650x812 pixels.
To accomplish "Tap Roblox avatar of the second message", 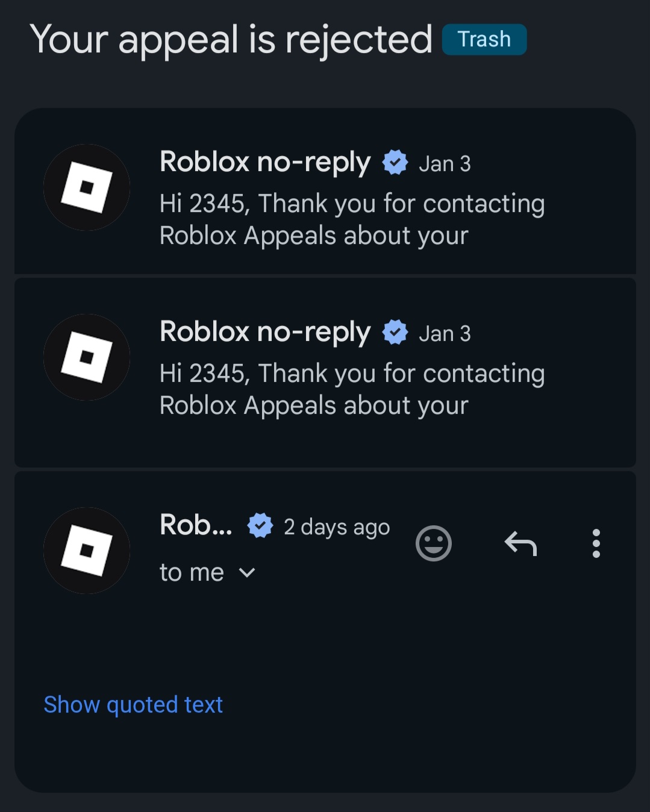I will point(87,357).
